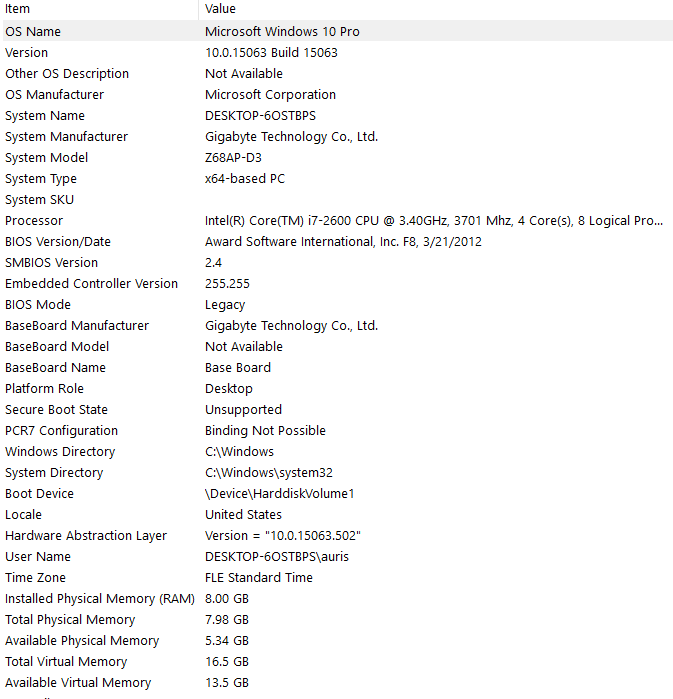Select the Total Virtual Memory row

click(338, 660)
